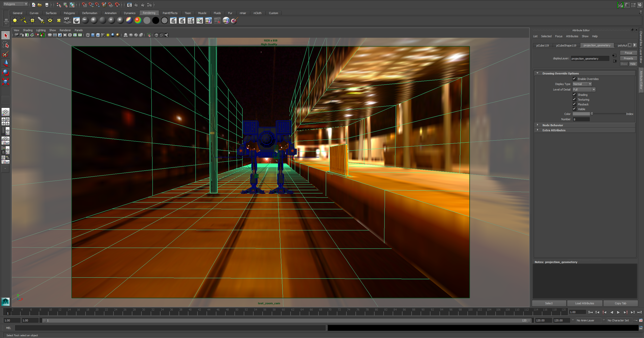This screenshot has width=644, height=338.
Task: Activate the Move tool cone icon
Action: (x=6, y=63)
